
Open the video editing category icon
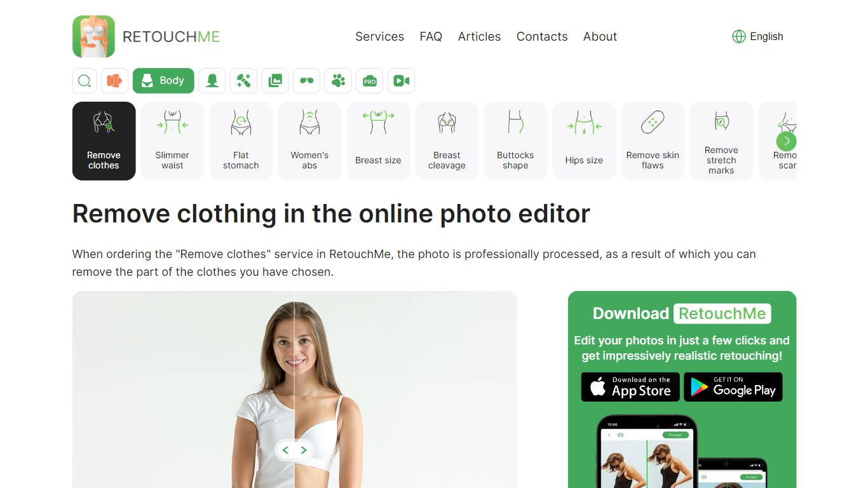coord(401,81)
